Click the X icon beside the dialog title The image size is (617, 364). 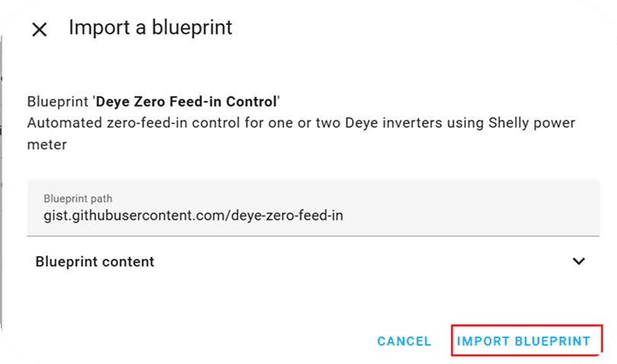coord(39,30)
